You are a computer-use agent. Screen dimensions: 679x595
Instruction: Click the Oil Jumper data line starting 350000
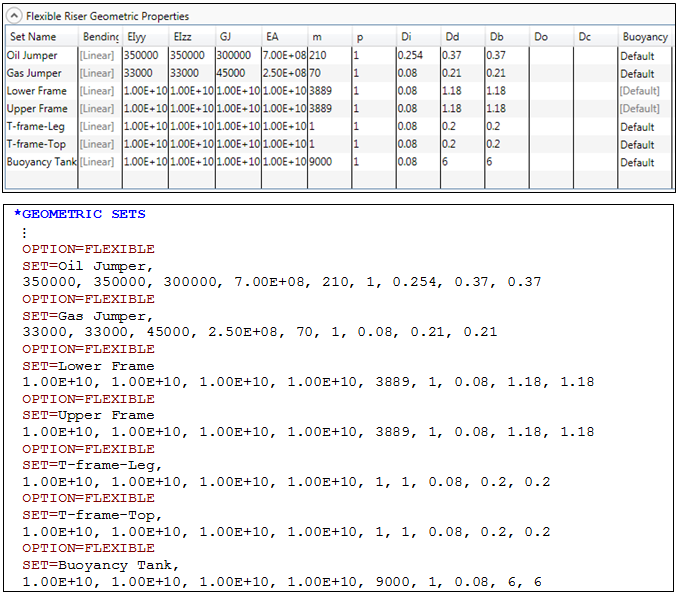[x=282, y=282]
